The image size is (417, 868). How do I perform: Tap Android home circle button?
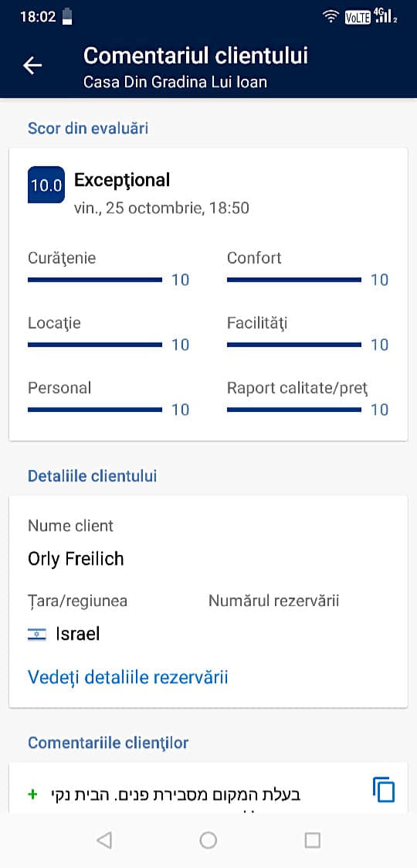click(208, 840)
